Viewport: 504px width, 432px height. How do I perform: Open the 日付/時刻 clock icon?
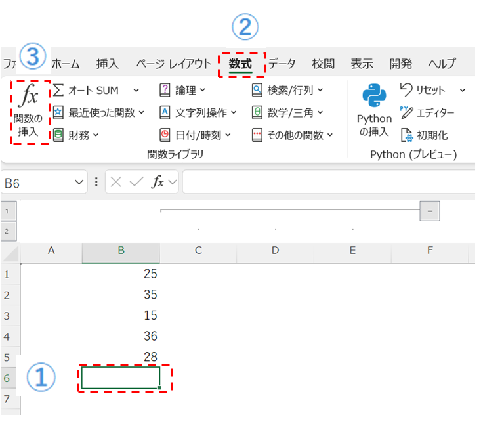tap(165, 135)
